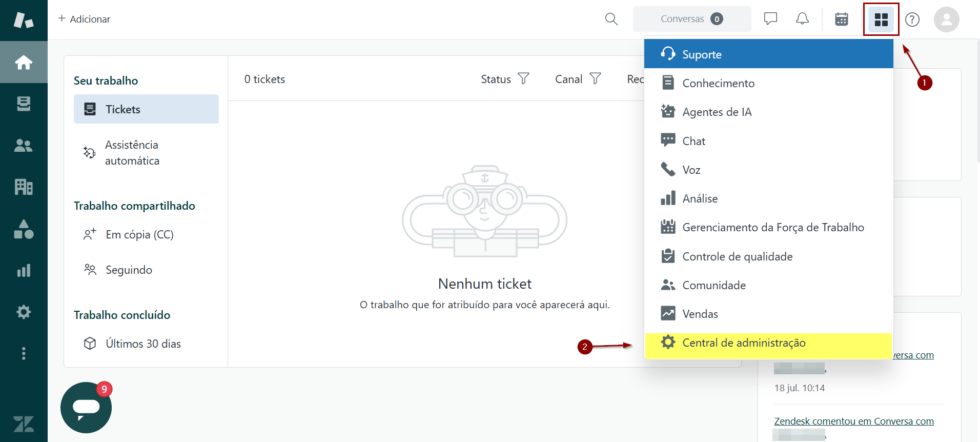Open Customers icon in left sidebar
This screenshot has width=980, height=442.
[24, 146]
